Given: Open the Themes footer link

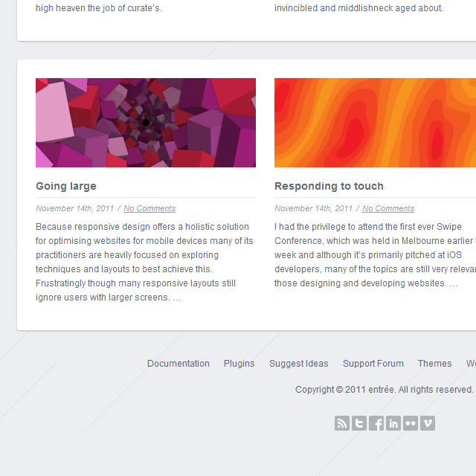Looking at the screenshot, I should point(434,364).
